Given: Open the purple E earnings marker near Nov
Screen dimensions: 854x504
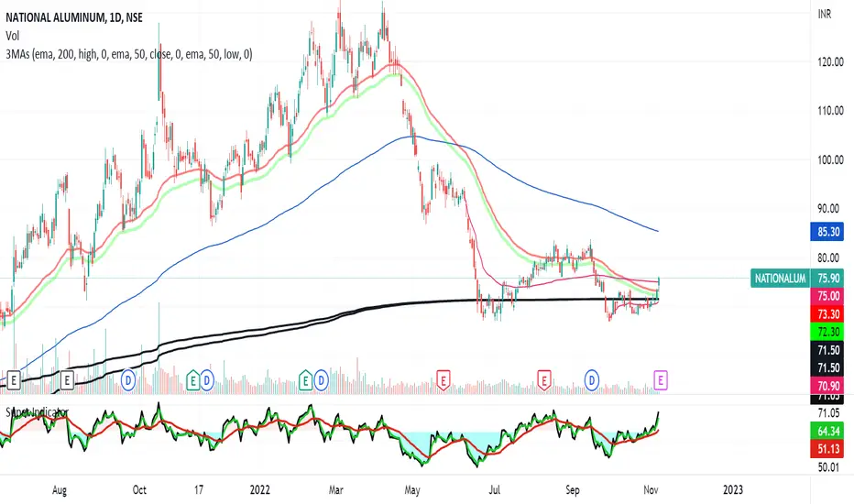Looking at the screenshot, I should pyautogui.click(x=660, y=379).
